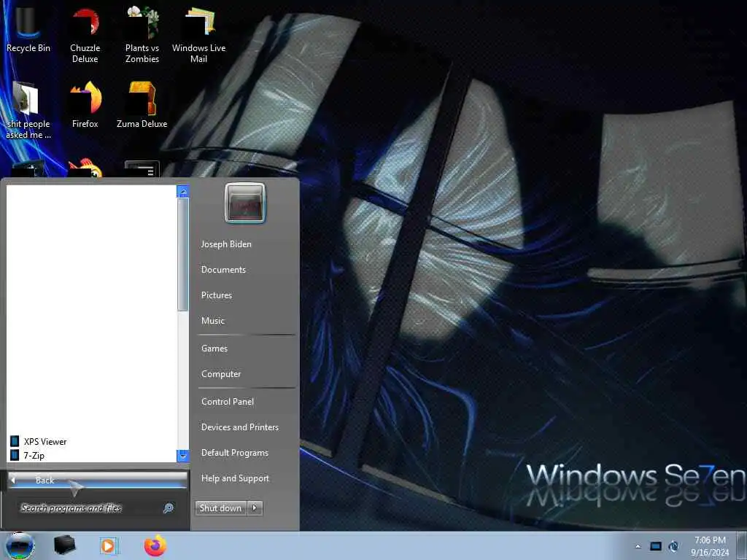The height and width of the screenshot is (560, 747).
Task: Select the folder icon labeled 'asked me ...'
Action: 28,111
